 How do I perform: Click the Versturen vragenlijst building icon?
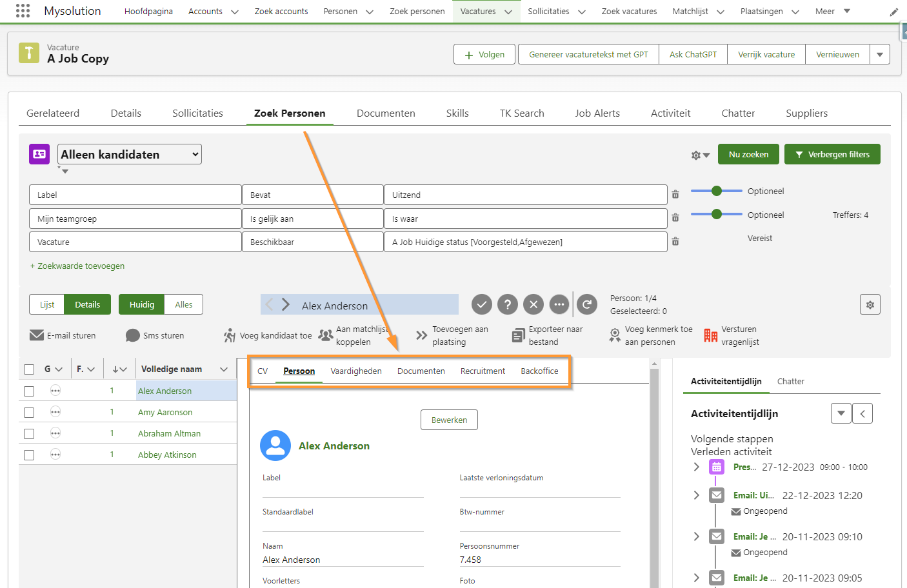click(711, 335)
